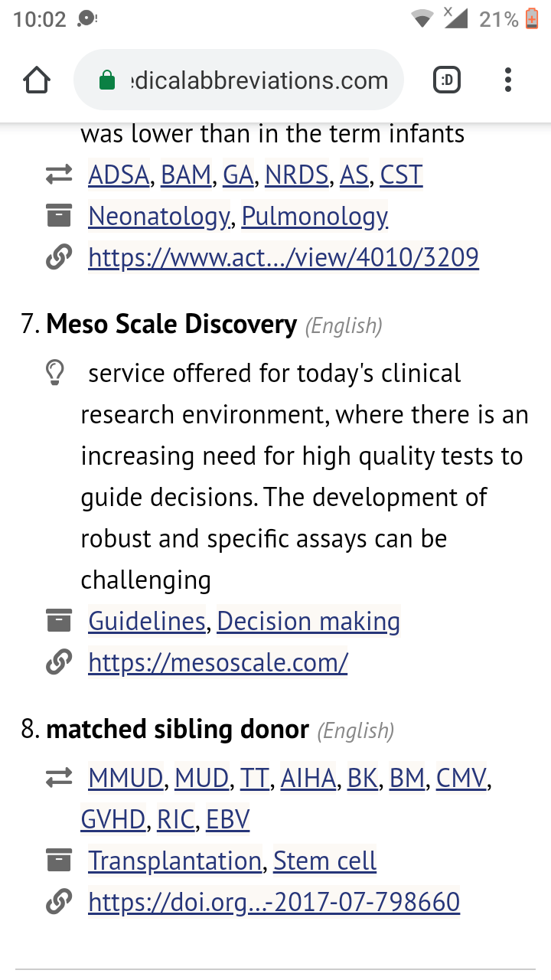Open Chrome's three-dot overflow menu
The width and height of the screenshot is (551, 980).
(508, 80)
